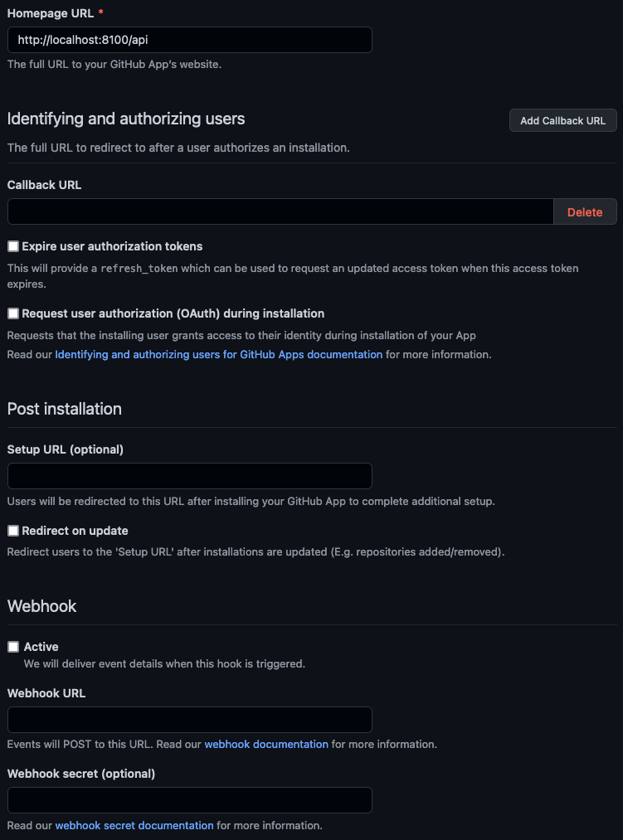
Task: Check the Redirect on update checkbox
Action: (x=13, y=531)
